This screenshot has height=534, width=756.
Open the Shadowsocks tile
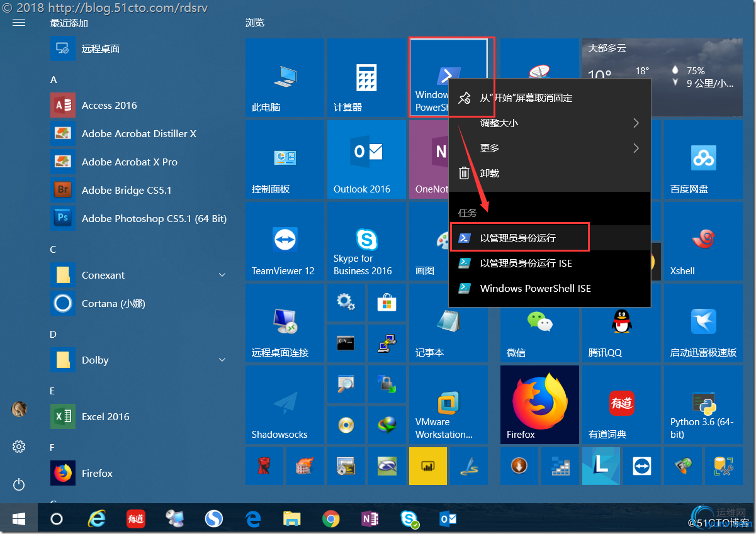pyautogui.click(x=285, y=405)
